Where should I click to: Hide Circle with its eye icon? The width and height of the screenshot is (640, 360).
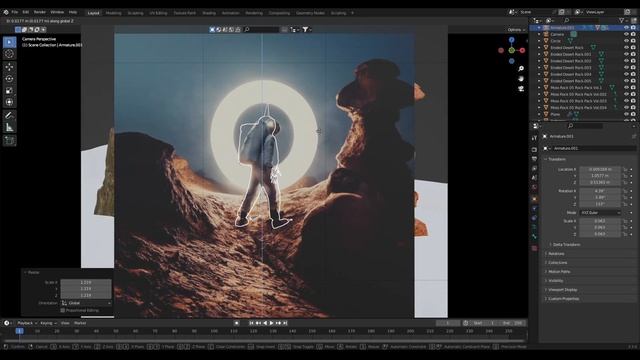click(x=626, y=41)
